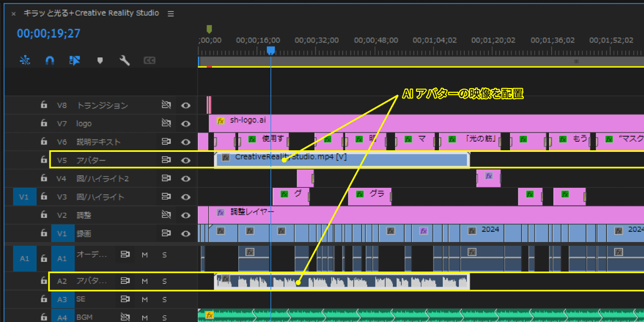Toggle track targeting for A3
Image resolution: width=644 pixels, height=322 pixels.
[62, 299]
